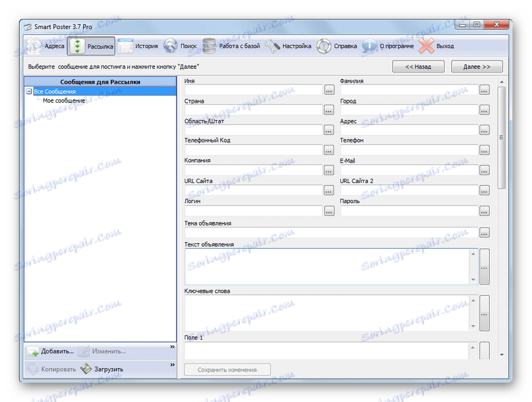Viewport: 532px width, 402px height.
Task: Click the << Назад button
Action: click(x=418, y=67)
